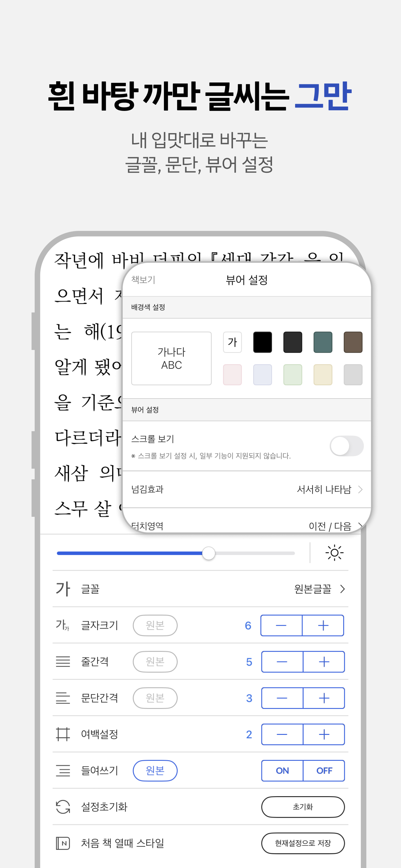The image size is (401, 868).
Task: Tap the font size value 6
Action: pyautogui.click(x=248, y=626)
